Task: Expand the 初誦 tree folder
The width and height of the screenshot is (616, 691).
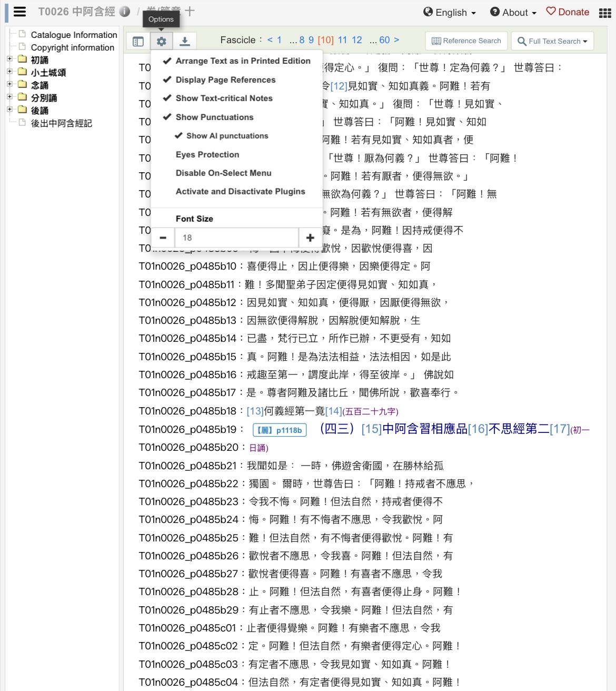Action: coord(9,59)
